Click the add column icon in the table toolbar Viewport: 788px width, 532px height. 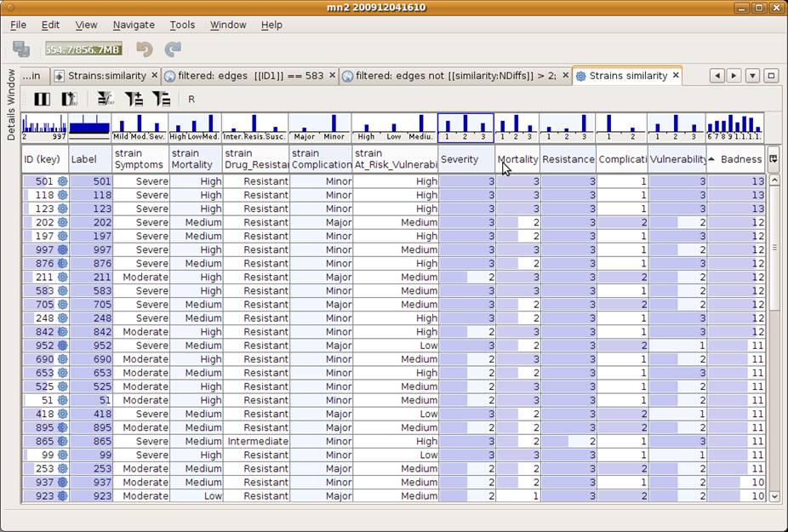69,99
